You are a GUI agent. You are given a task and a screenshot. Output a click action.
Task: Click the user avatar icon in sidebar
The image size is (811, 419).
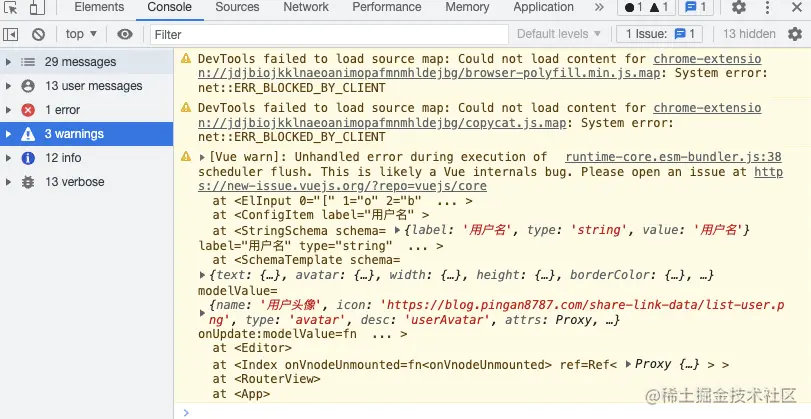coord(28,86)
